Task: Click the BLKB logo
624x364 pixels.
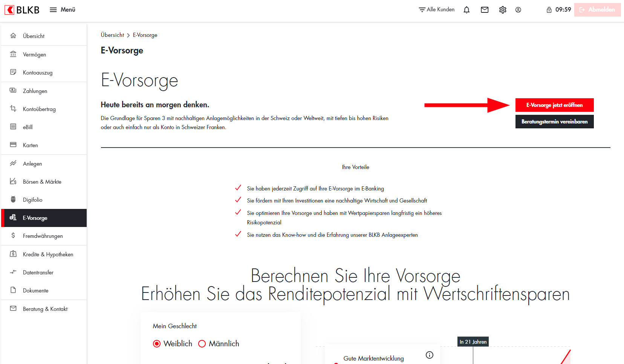Action: (22, 10)
